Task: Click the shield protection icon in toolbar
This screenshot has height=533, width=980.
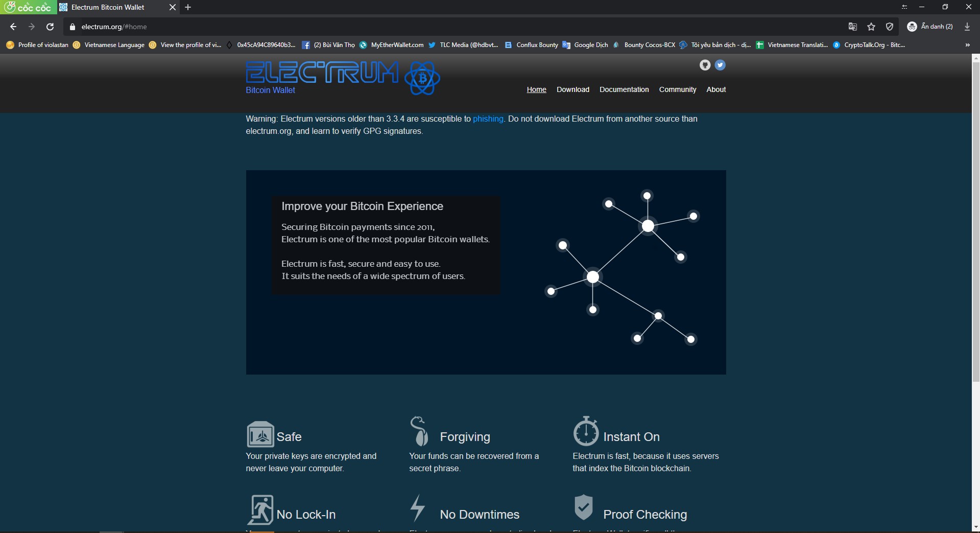Action: tap(890, 27)
